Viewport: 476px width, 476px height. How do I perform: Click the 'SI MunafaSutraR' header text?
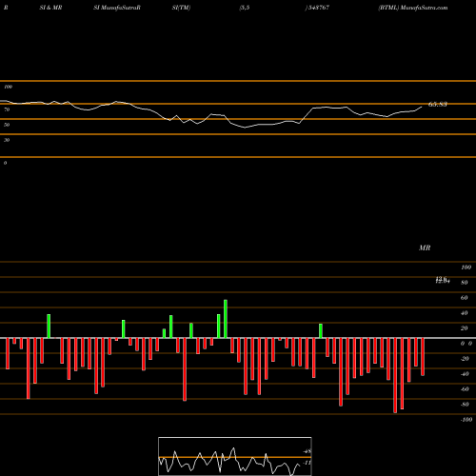pyautogui.click(x=117, y=8)
